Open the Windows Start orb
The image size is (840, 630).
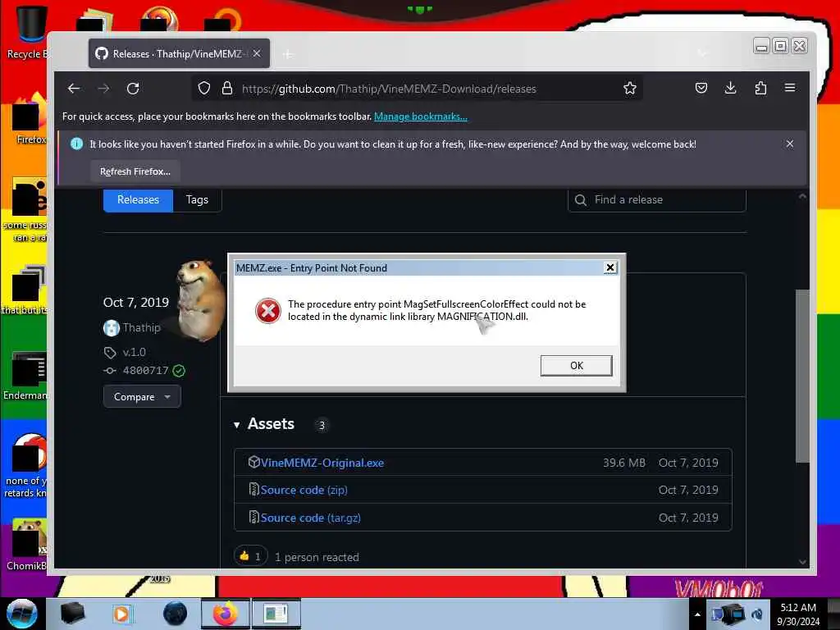[x=22, y=614]
